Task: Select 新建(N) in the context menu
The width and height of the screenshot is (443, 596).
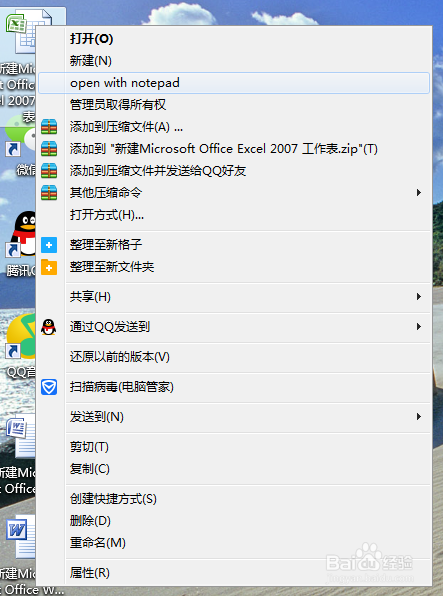Action: 234,61
